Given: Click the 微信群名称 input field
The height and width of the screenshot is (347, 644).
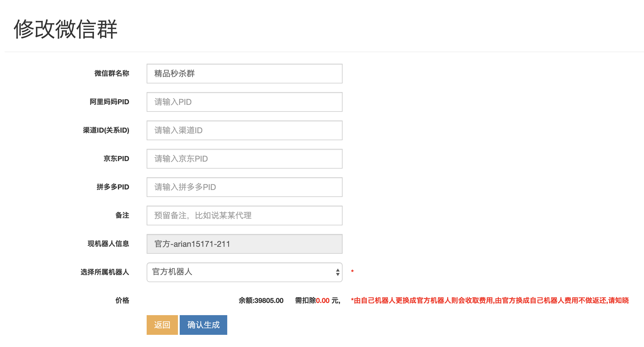Looking at the screenshot, I should point(244,74).
